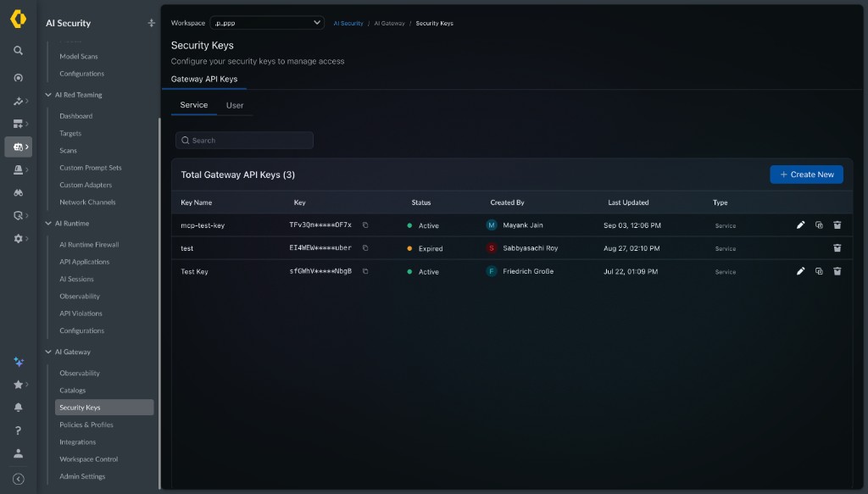Collapse the AI Runtime section
The height and width of the screenshot is (494, 868).
tap(48, 223)
